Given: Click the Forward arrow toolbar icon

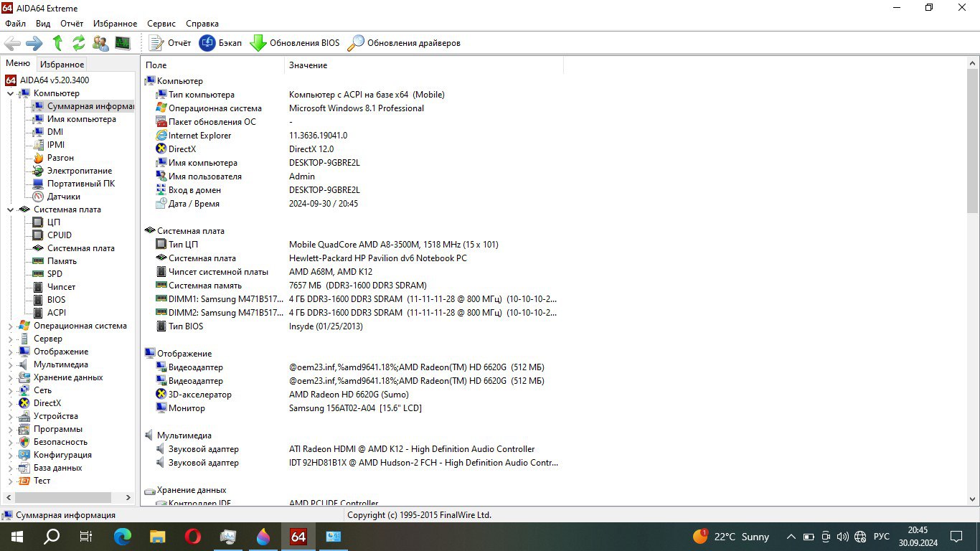Looking at the screenshot, I should click(x=34, y=43).
